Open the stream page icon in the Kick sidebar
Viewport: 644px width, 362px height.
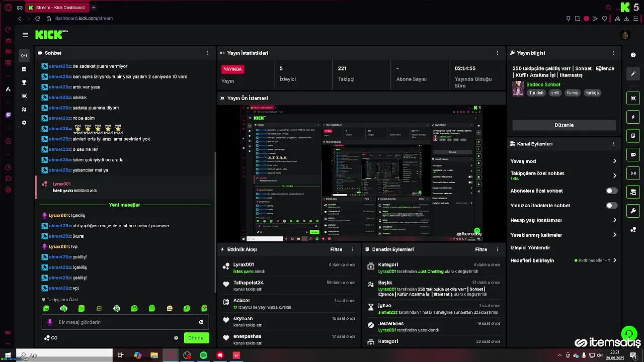[x=24, y=55]
